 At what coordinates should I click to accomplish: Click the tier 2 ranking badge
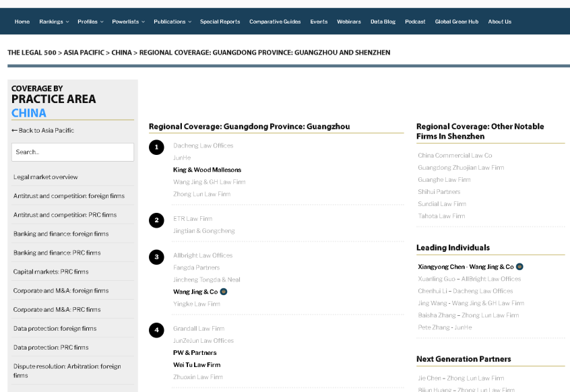click(x=156, y=220)
